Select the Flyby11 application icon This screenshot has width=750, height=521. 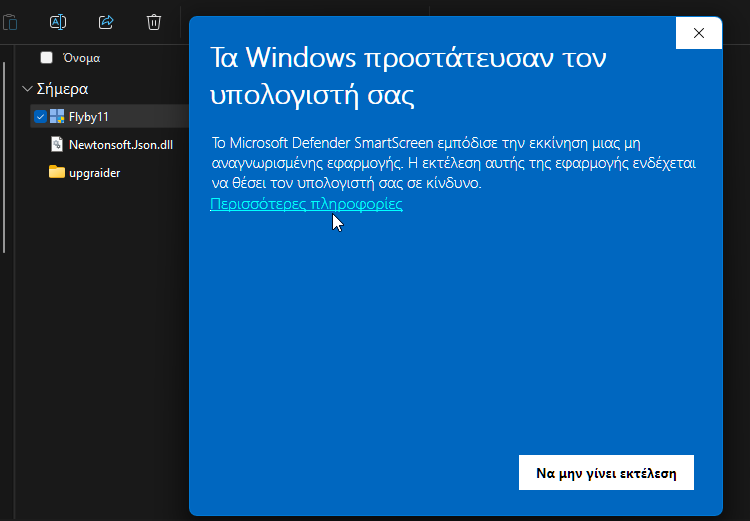click(x=57, y=116)
